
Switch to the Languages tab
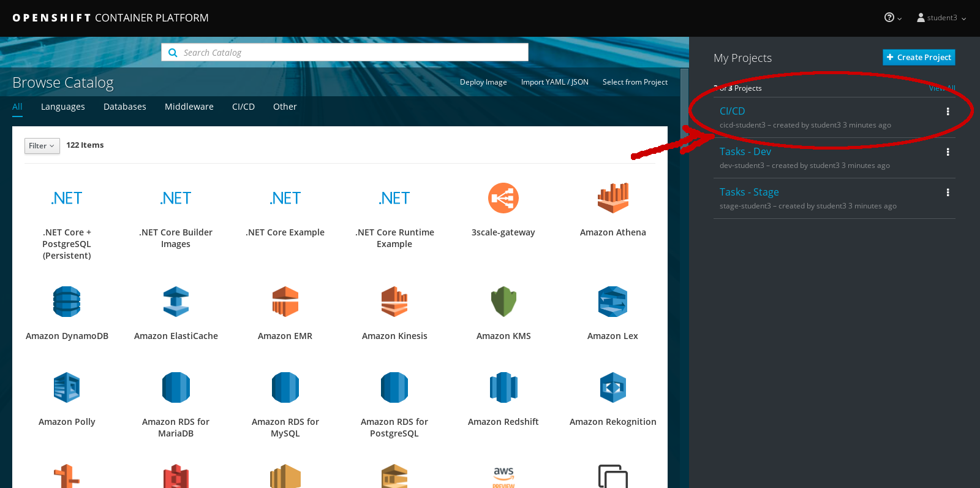[63, 107]
